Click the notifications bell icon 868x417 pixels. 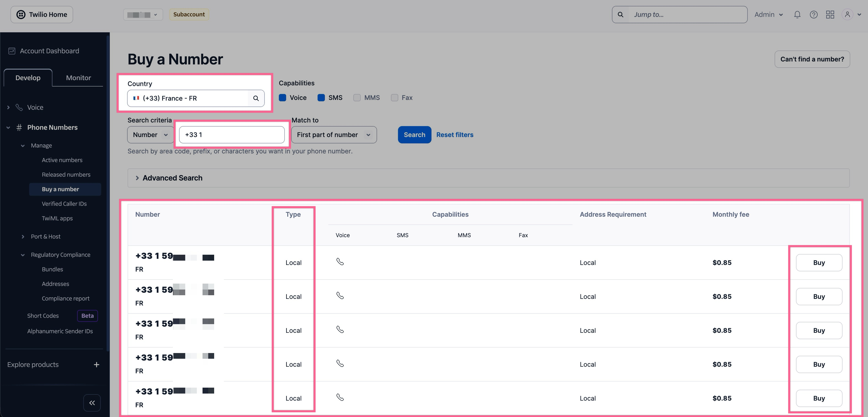point(797,15)
